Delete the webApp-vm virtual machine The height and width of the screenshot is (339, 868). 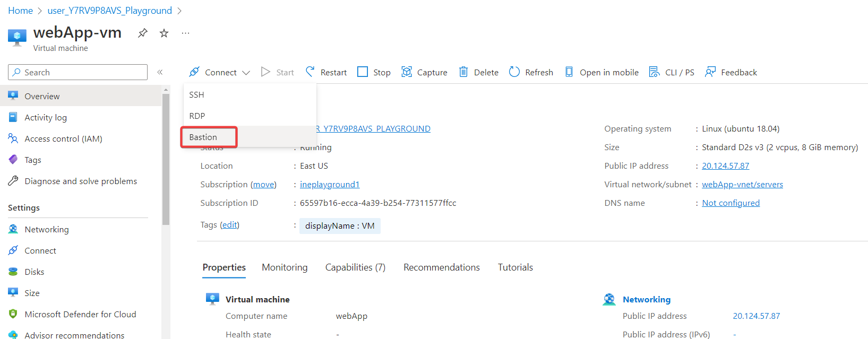click(478, 72)
